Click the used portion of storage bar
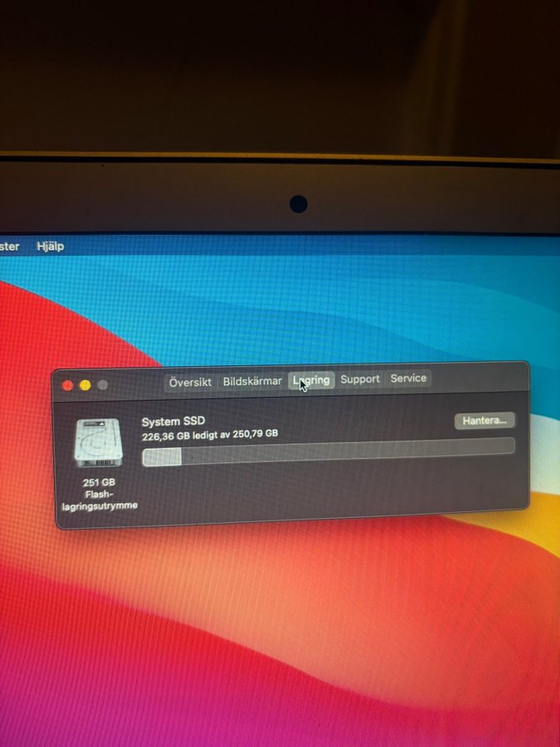560x747 pixels. click(x=162, y=456)
